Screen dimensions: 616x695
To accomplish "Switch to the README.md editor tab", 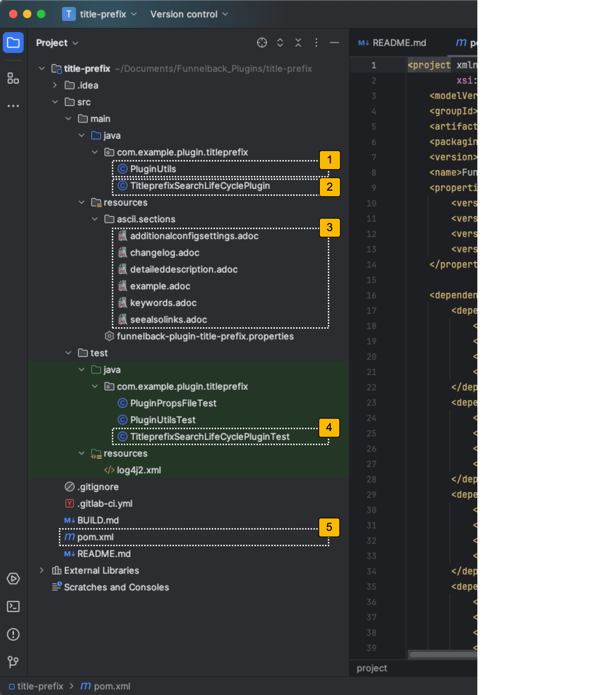I will coord(399,43).
